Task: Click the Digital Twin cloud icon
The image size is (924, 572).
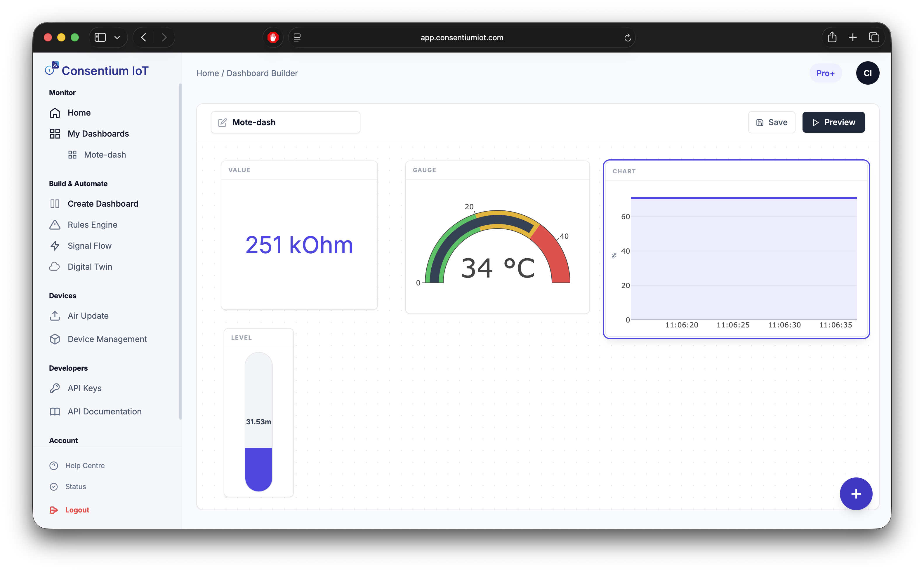Action: (55, 267)
